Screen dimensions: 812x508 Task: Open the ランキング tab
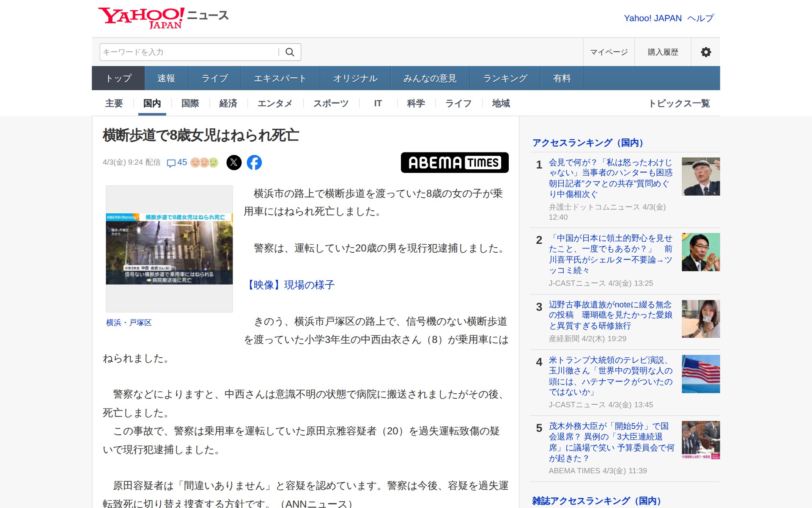coord(505,78)
